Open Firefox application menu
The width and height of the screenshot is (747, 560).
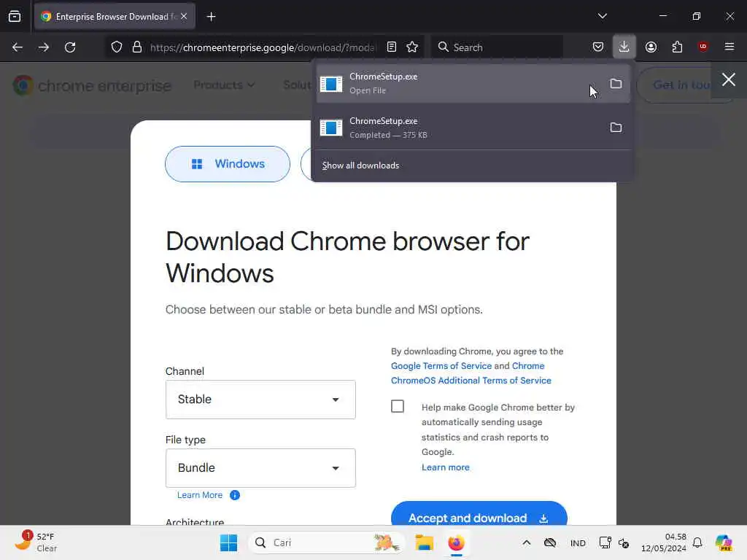[729, 47]
